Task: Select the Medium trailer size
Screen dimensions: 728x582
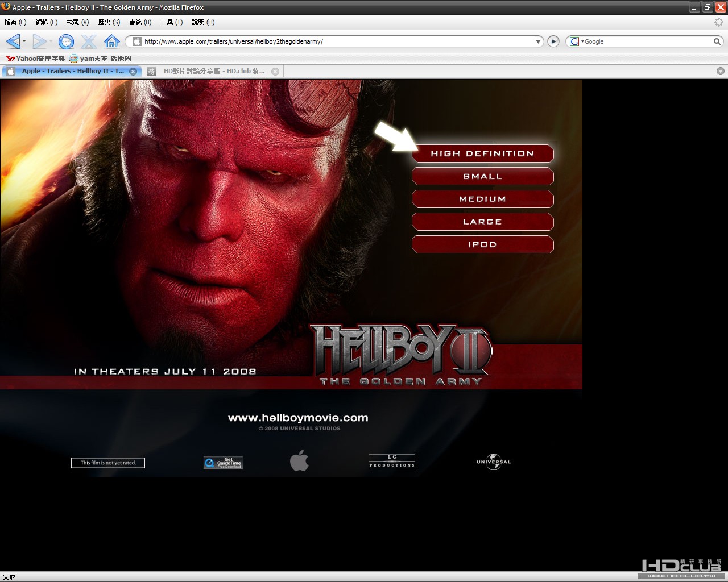Action: (x=483, y=199)
